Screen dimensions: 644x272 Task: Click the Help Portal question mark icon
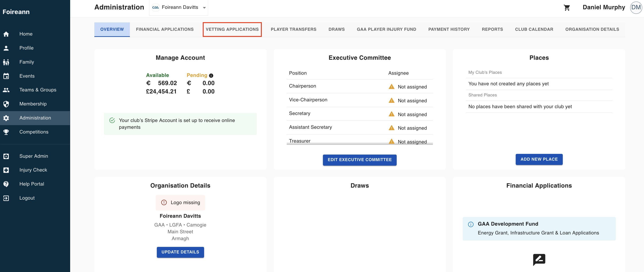[6, 184]
